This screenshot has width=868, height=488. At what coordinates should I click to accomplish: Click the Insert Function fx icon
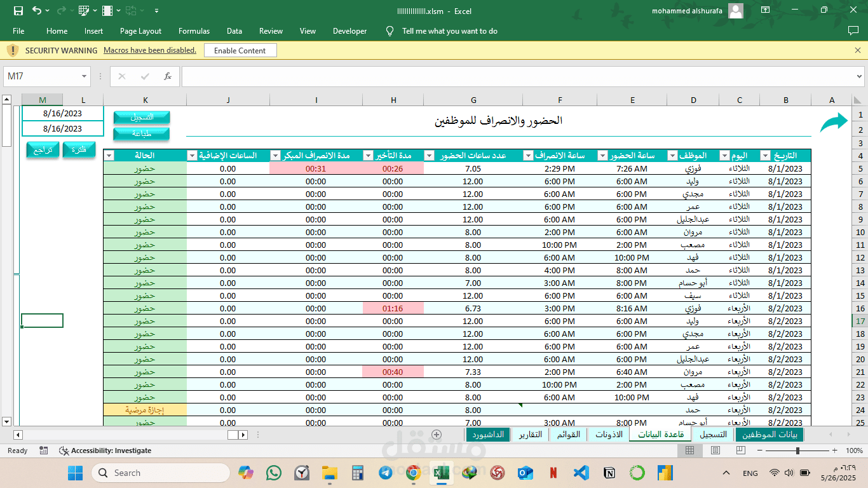coord(168,76)
